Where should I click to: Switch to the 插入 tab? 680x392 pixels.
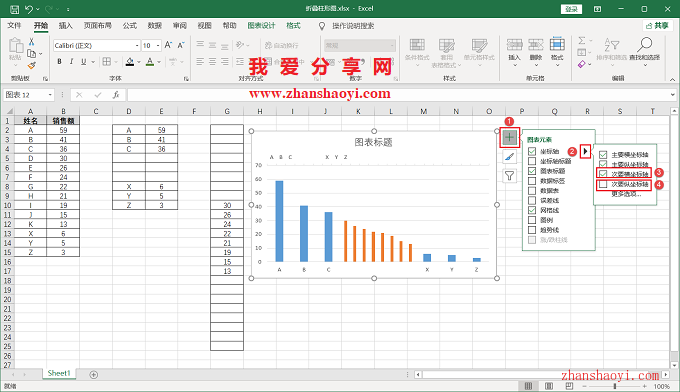pos(65,26)
